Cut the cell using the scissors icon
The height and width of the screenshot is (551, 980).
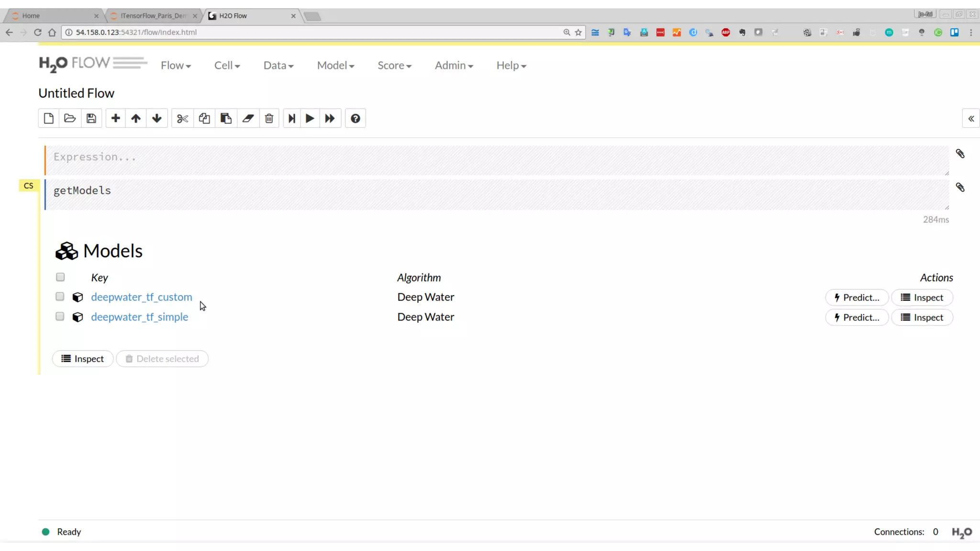tap(182, 118)
